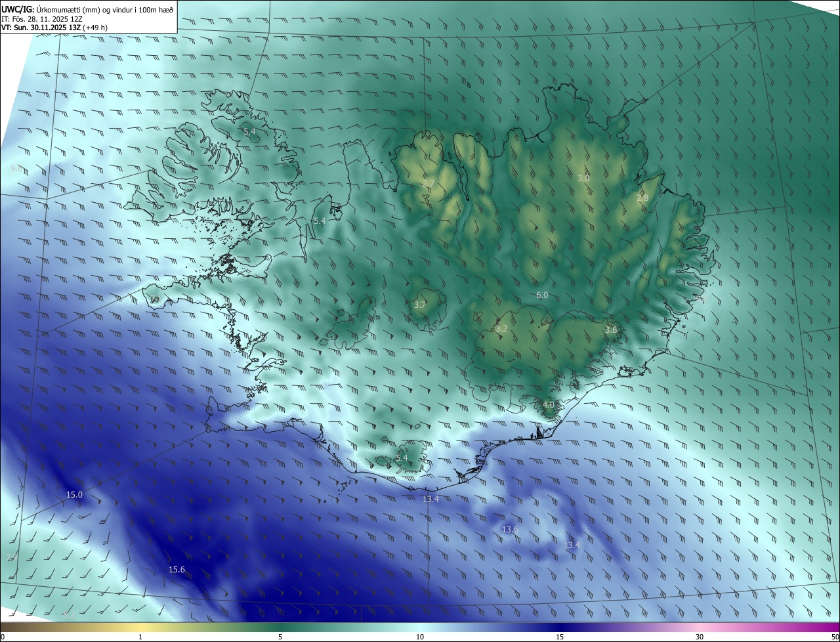
Task: Click the legend tick label '50'
Action: click(835, 637)
